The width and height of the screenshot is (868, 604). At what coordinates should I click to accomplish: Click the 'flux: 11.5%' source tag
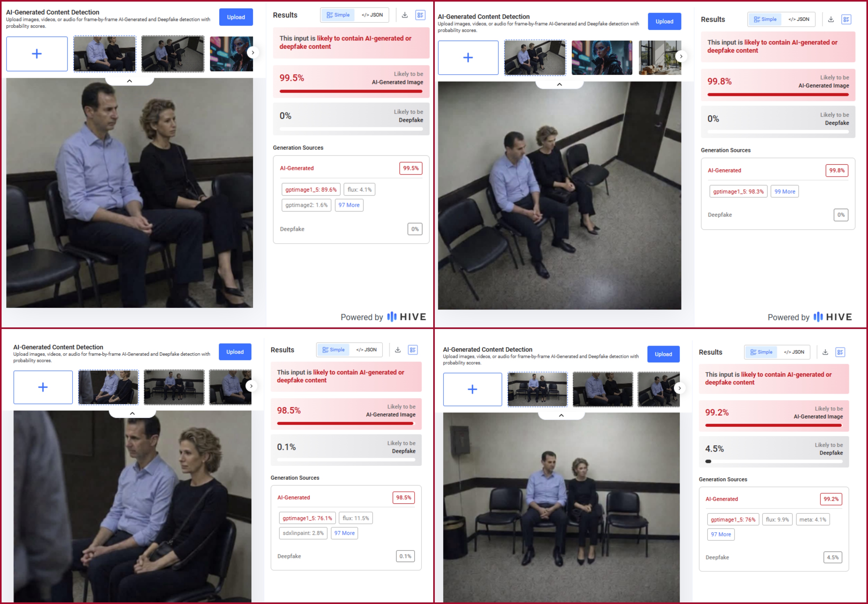point(356,518)
